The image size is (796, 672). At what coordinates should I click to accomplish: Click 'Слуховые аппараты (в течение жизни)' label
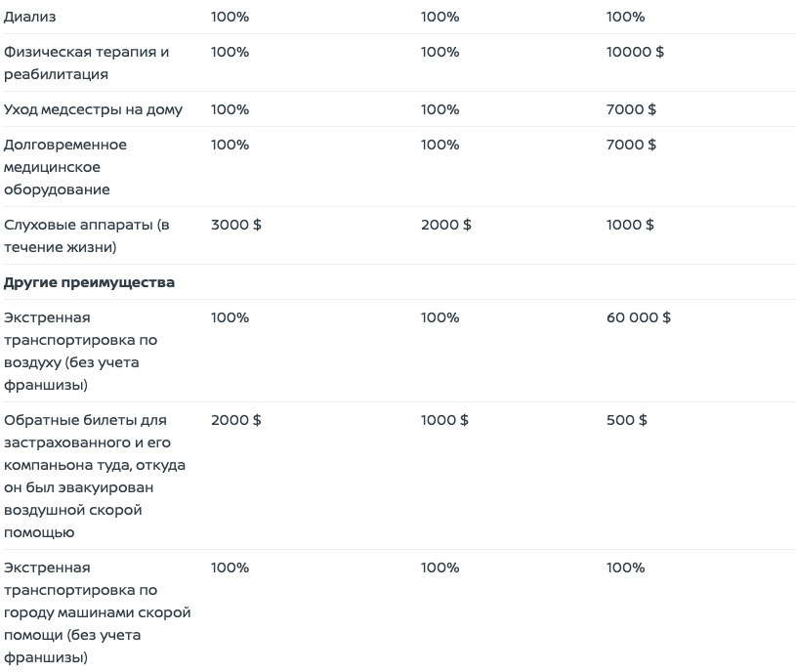[86, 236]
